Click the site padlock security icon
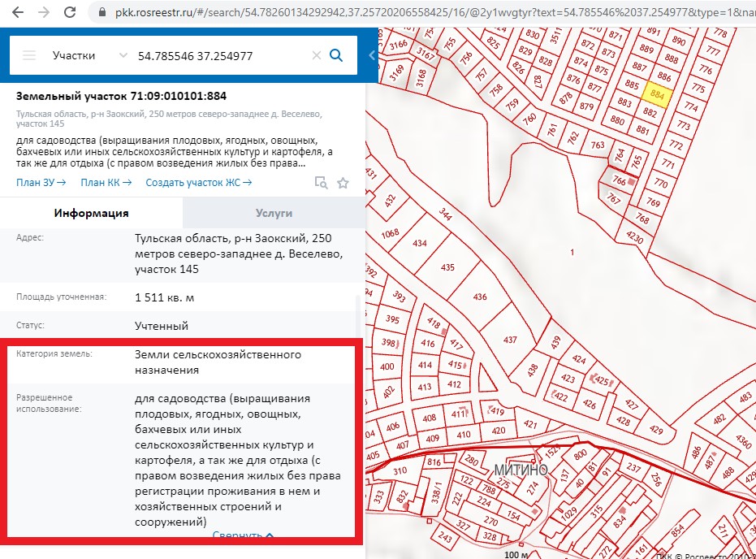The width and height of the screenshot is (756, 559). [x=102, y=12]
